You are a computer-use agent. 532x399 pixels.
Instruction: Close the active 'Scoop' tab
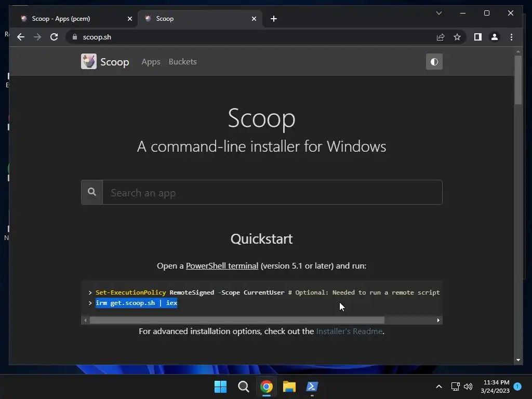click(x=254, y=19)
